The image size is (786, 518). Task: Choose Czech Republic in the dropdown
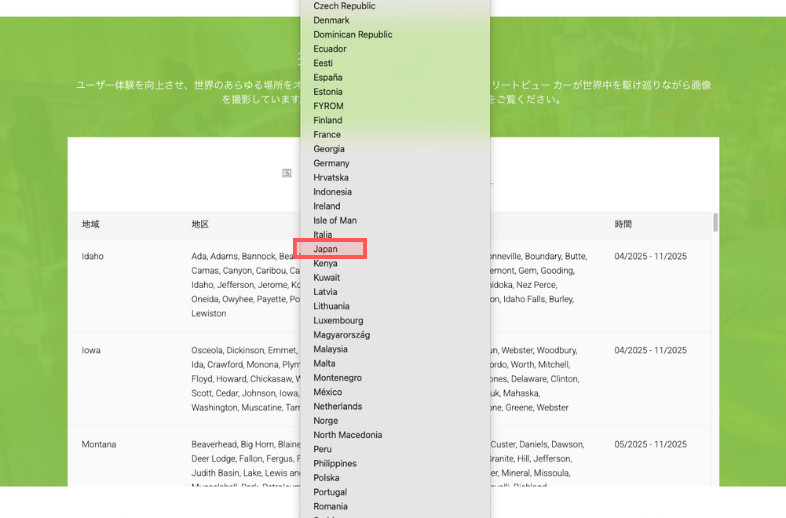pos(344,6)
